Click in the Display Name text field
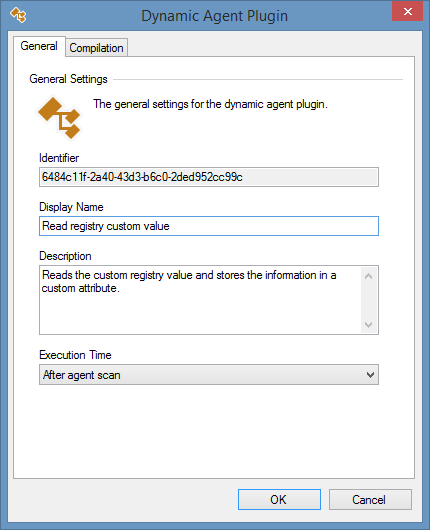430x530 pixels. click(x=209, y=226)
